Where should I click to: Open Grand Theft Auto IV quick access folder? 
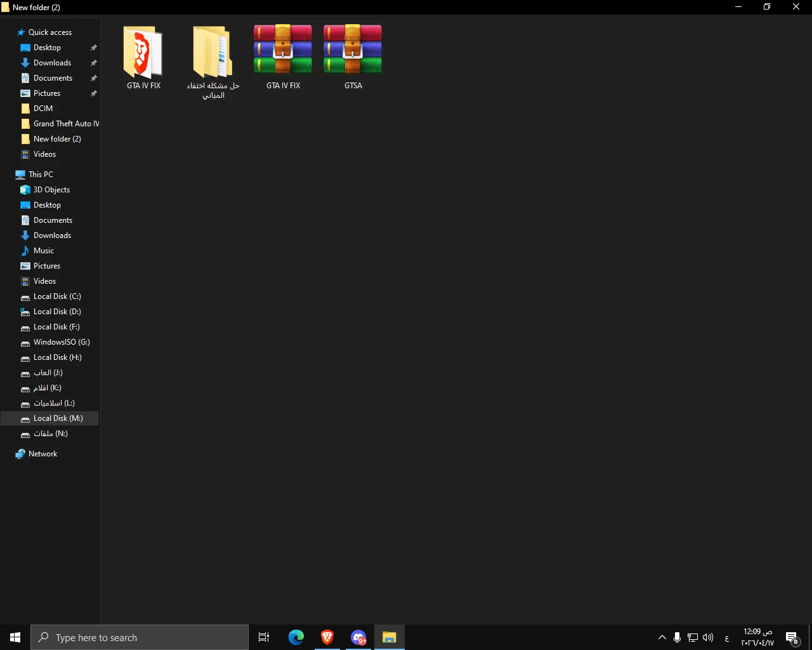66,124
